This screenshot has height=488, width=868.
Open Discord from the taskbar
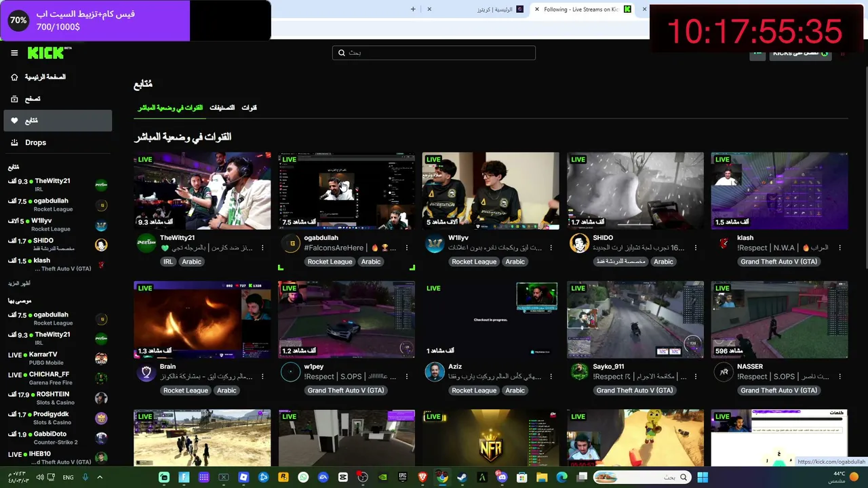point(502,477)
